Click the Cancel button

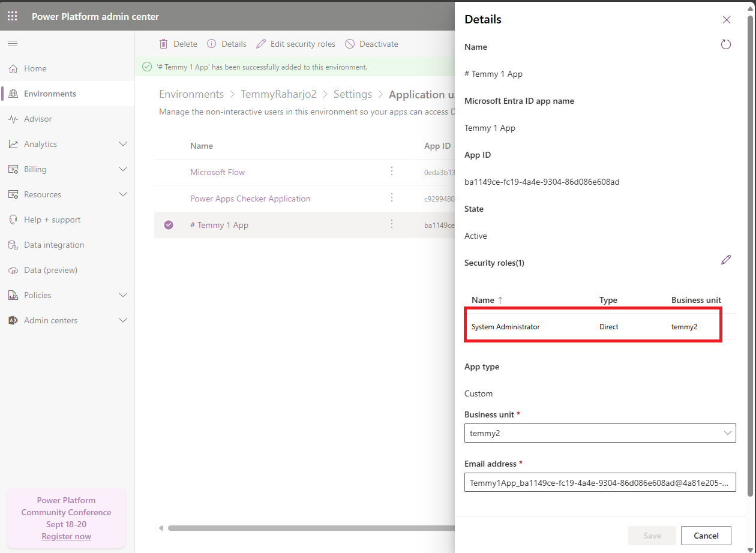coord(706,536)
